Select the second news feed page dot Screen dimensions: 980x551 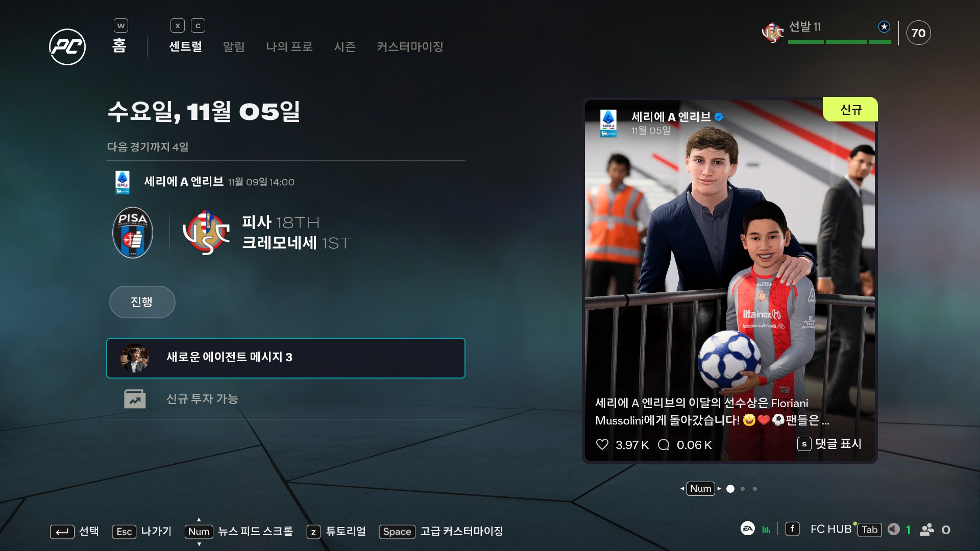coord(743,489)
